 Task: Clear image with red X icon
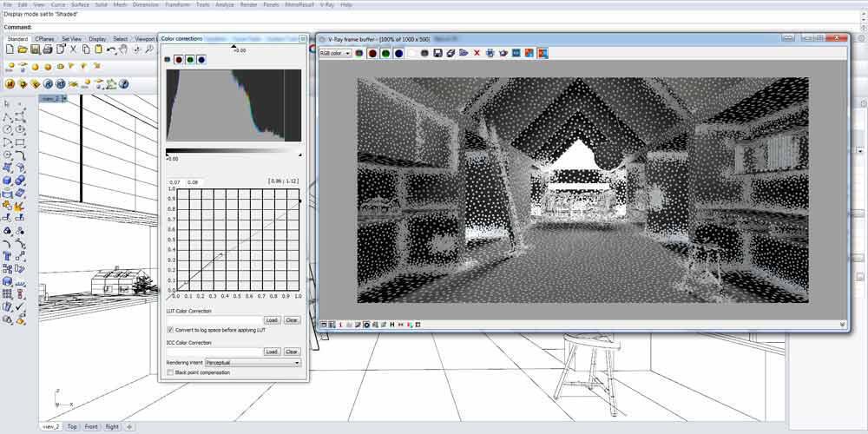point(477,53)
